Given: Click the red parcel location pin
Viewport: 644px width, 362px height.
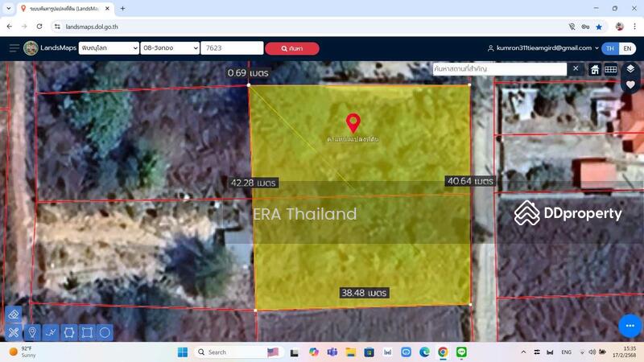Looking at the screenshot, I should (x=353, y=123).
